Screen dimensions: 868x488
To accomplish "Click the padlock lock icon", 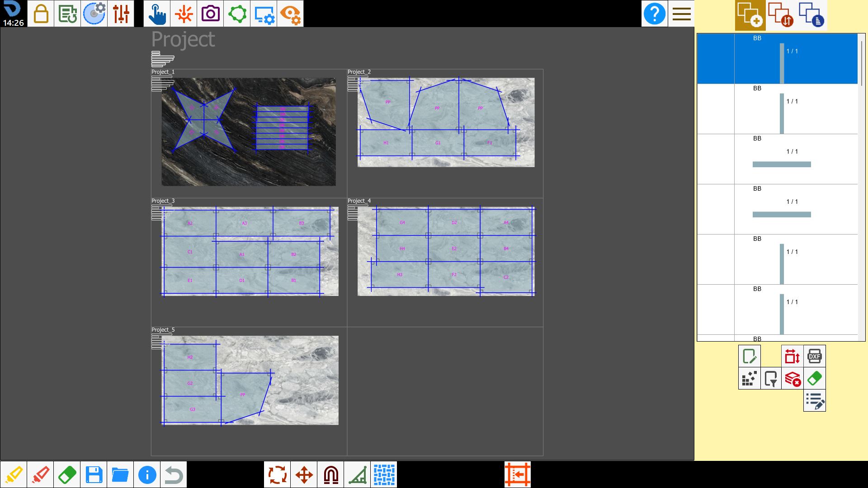I will click(41, 14).
